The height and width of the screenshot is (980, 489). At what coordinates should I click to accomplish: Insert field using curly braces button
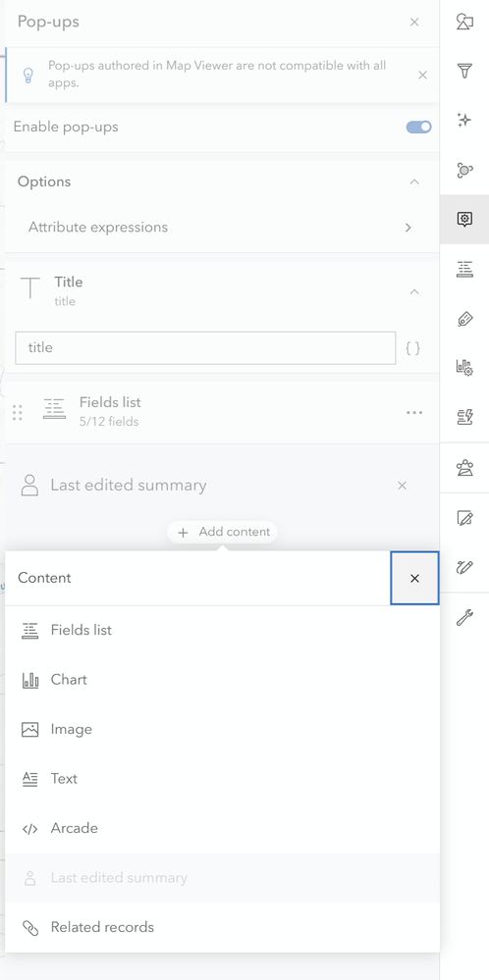coord(412,348)
